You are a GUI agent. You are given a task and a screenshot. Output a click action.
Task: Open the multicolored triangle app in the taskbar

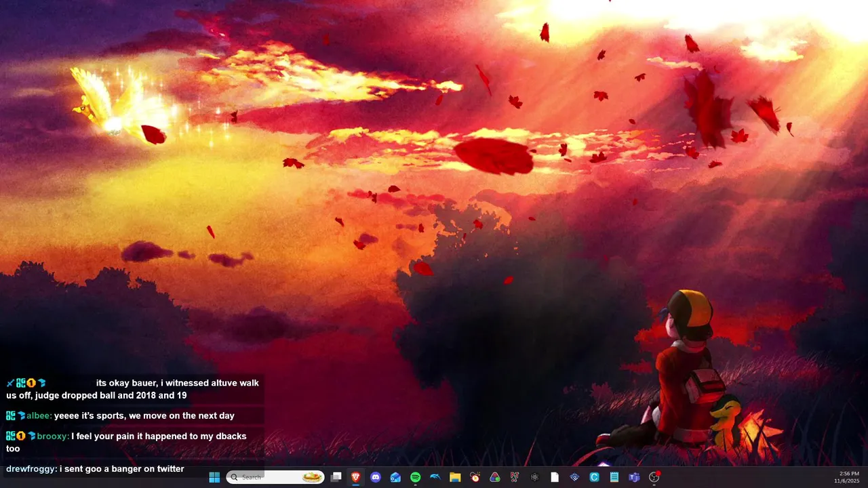pyautogui.click(x=495, y=477)
